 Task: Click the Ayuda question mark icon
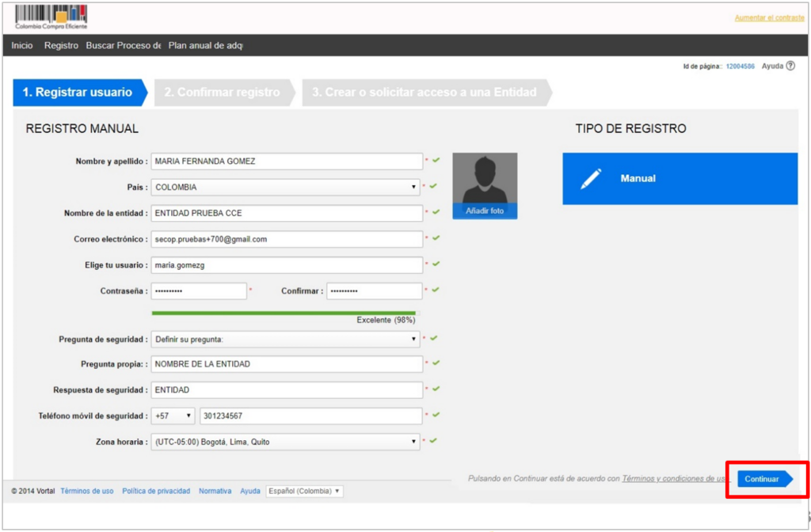[790, 66]
